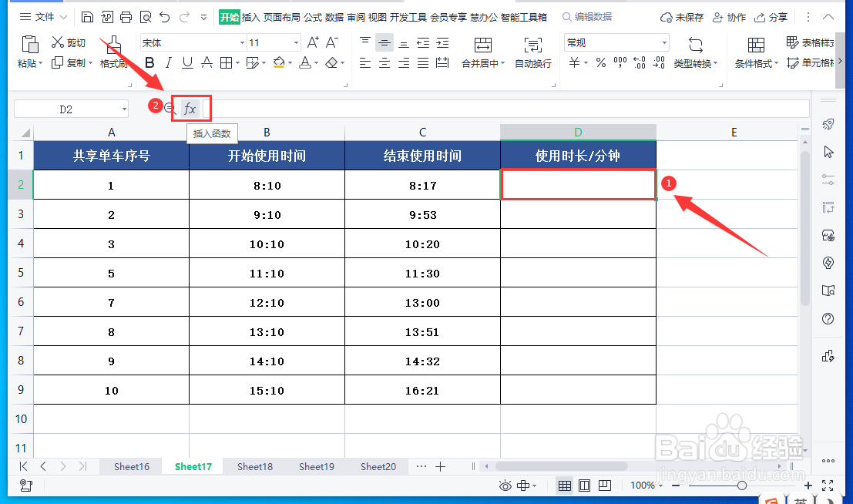Open the font size dropdown
Screen dimensions: 853x504
(296, 42)
